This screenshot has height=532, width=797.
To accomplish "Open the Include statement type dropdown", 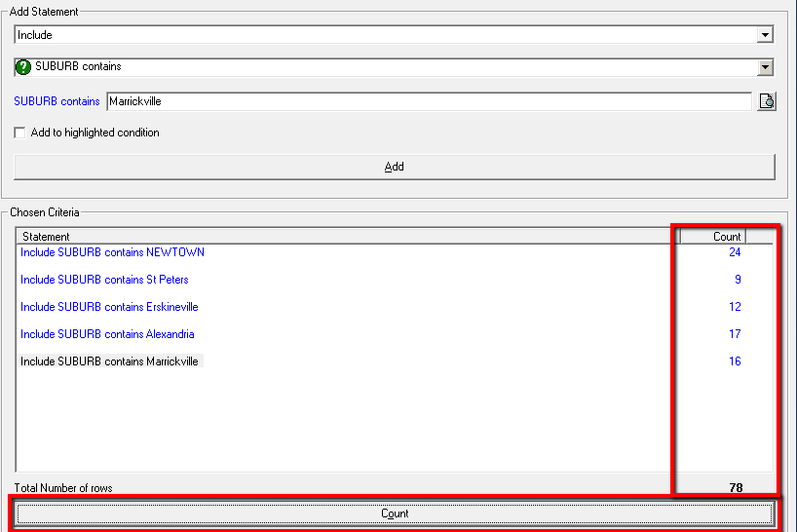I will pos(765,35).
